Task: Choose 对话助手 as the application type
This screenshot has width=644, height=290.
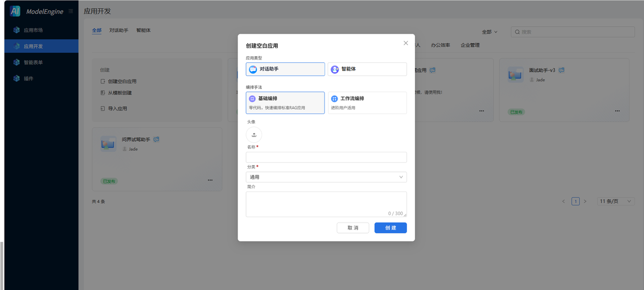Action: click(285, 69)
